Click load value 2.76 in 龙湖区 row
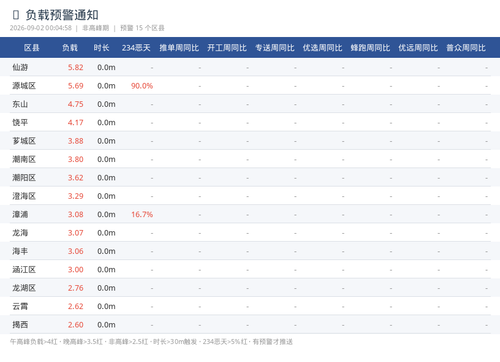The height and width of the screenshot is (362, 500). 76,288
